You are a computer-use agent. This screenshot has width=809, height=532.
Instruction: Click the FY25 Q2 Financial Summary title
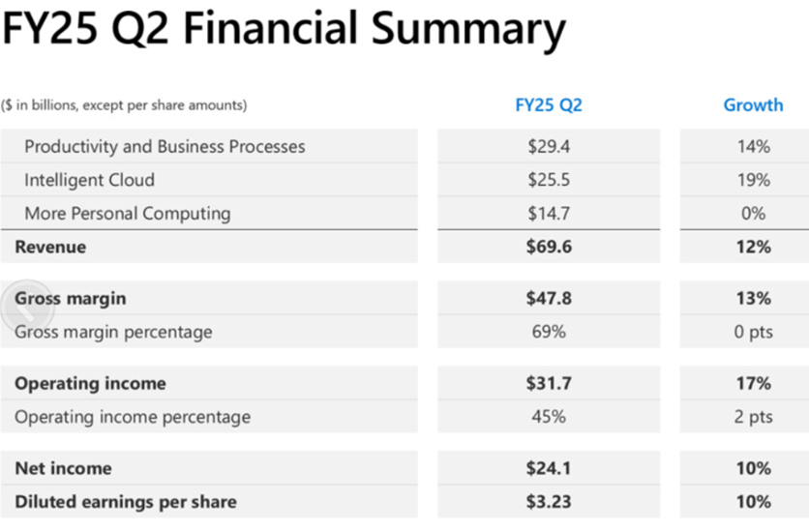(283, 31)
